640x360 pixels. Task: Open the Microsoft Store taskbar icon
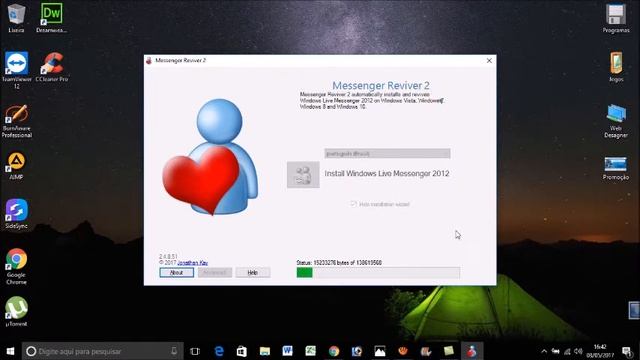coord(242,351)
